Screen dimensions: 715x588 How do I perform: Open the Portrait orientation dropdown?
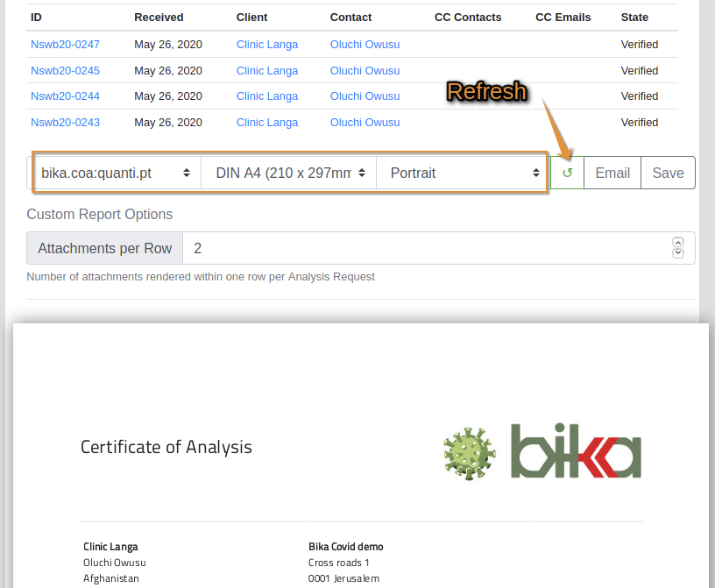[x=463, y=173]
